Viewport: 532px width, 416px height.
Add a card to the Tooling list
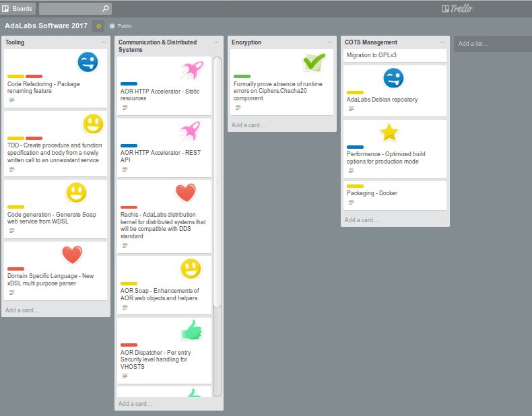22,310
